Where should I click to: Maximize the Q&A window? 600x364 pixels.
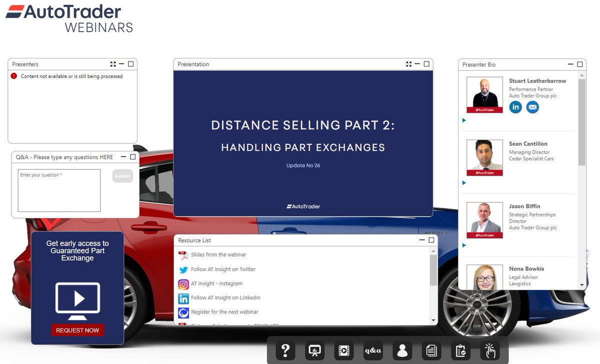pyautogui.click(x=132, y=156)
